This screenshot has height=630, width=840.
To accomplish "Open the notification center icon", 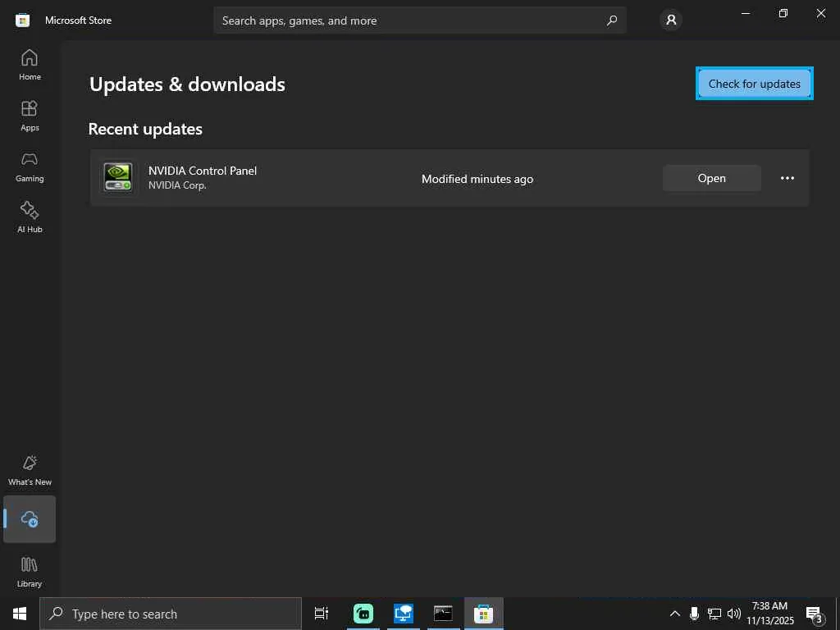I will pyautogui.click(x=814, y=614).
